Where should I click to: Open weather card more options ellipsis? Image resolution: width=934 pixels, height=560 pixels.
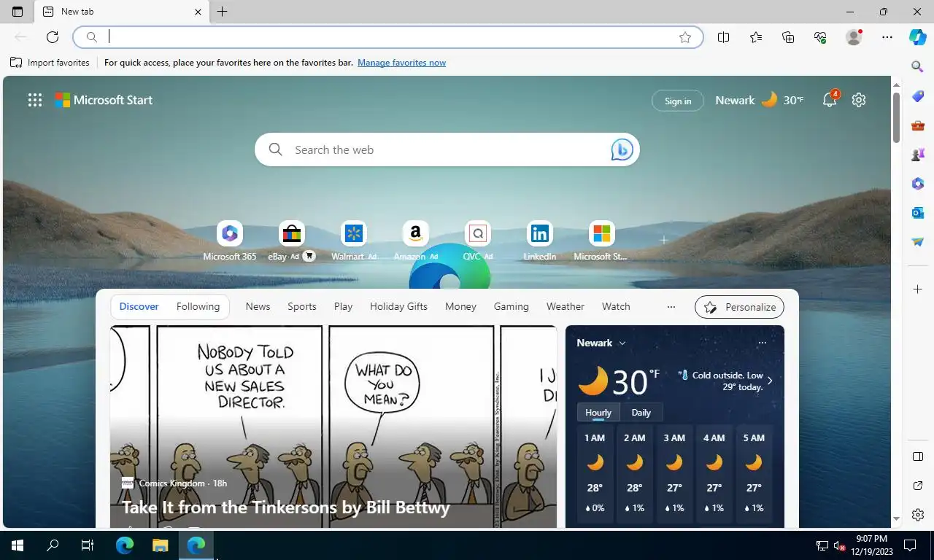tap(763, 343)
